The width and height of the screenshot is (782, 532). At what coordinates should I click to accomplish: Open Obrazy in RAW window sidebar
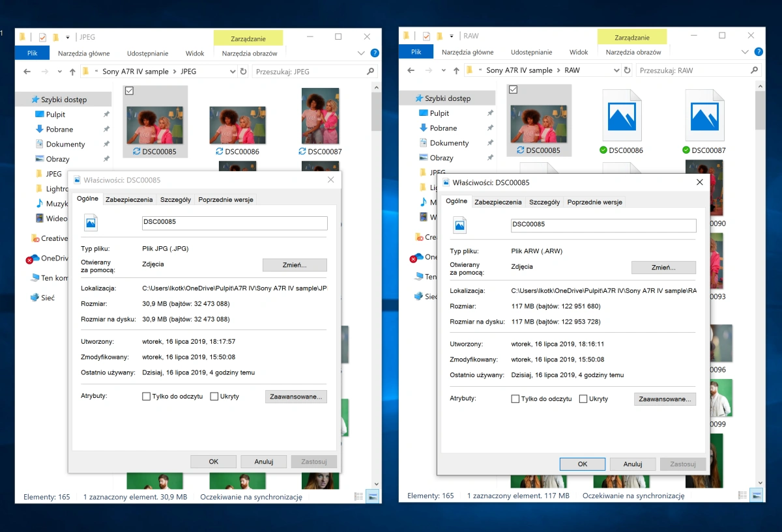pos(441,158)
